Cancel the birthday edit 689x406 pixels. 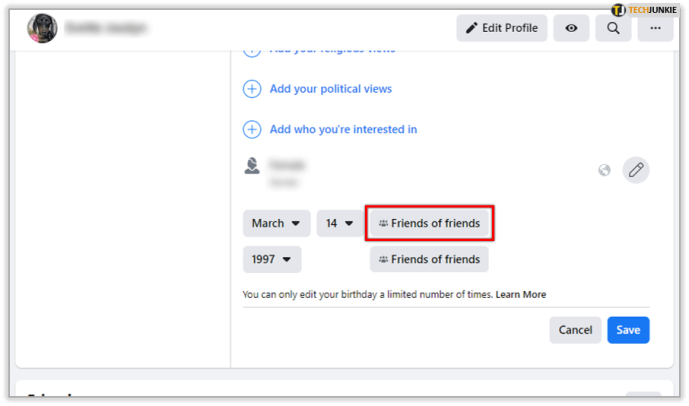pyautogui.click(x=575, y=330)
